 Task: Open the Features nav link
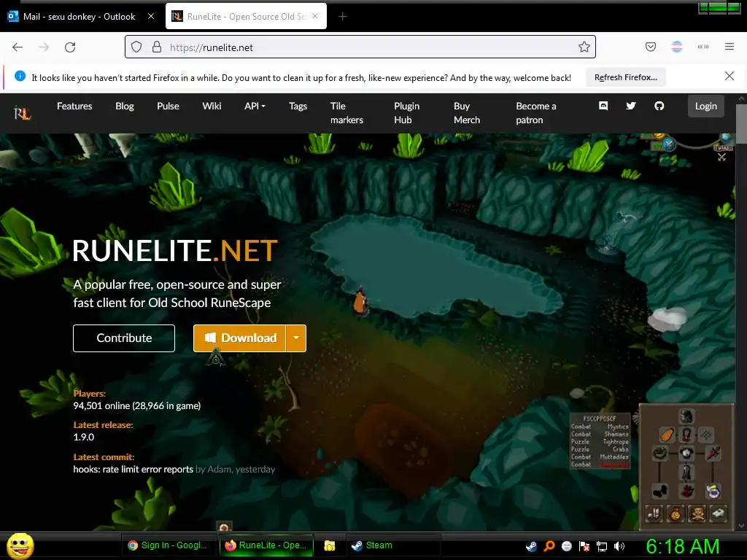(74, 106)
